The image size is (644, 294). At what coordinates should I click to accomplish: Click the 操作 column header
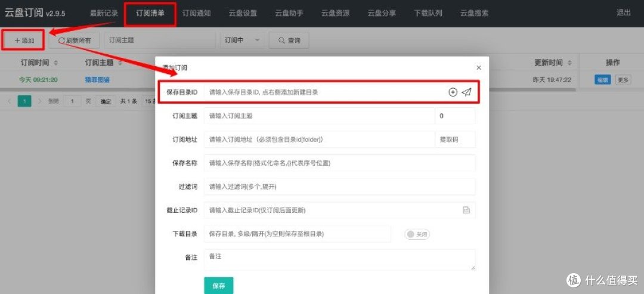pos(613,63)
